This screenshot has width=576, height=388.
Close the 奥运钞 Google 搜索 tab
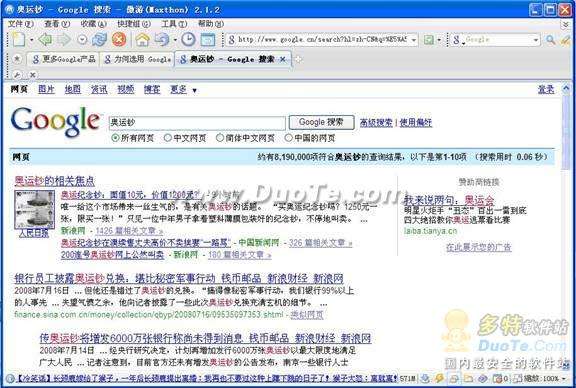pos(282,59)
